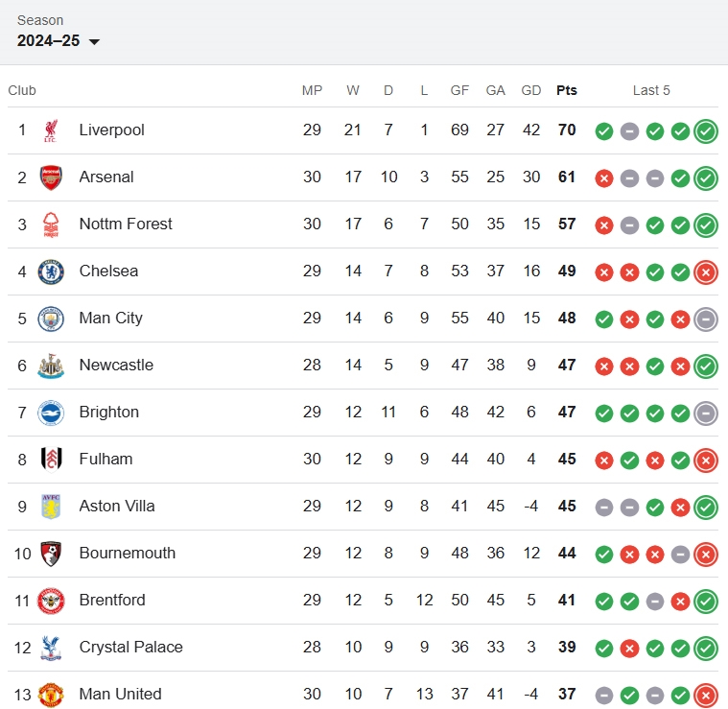The height and width of the screenshot is (709, 728).
Task: Select Man City's most recent draw indicator
Action: 706,319
